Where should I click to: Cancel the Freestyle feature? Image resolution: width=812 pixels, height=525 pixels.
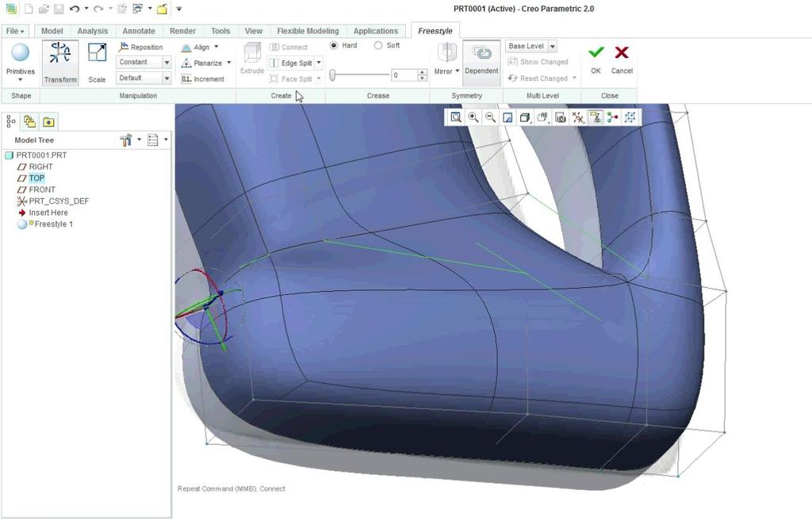622,60
